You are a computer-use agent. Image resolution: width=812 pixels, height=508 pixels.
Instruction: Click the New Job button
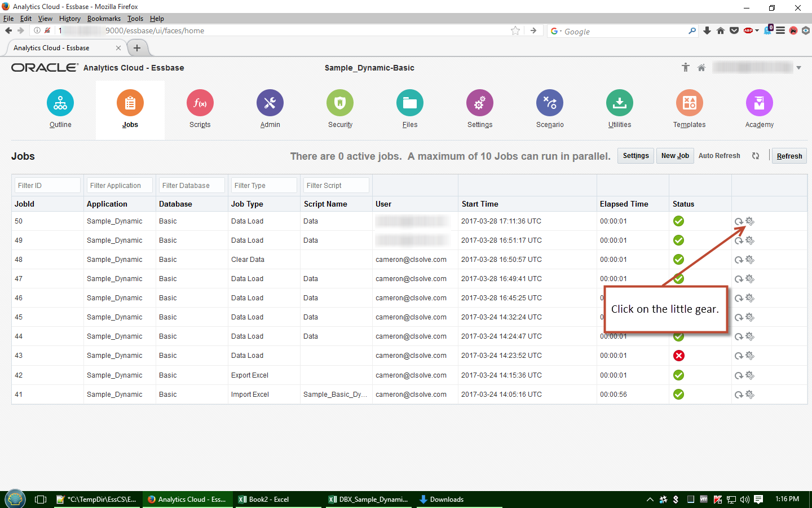pos(675,156)
